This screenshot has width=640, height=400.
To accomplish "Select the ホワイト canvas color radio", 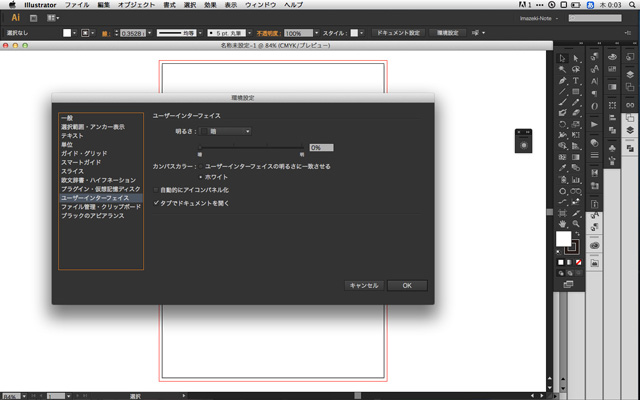I will coord(200,177).
